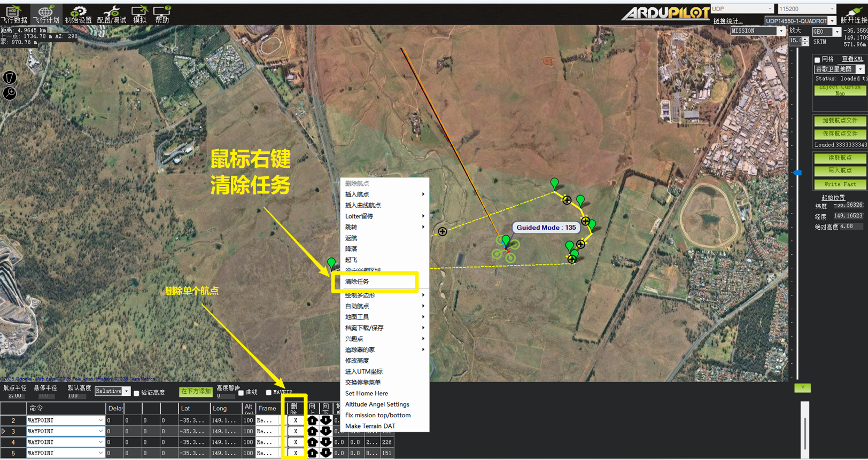
Task: Expand the 谷歌卫星地图 map provider dropdown
Action: pos(860,69)
